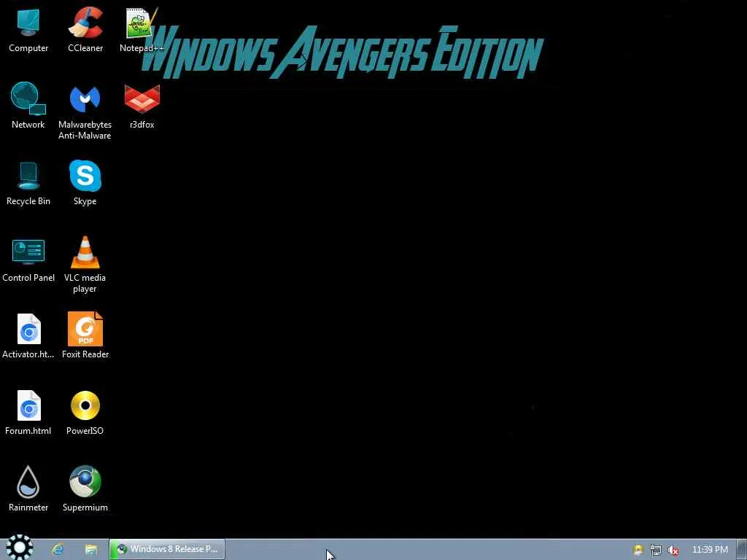This screenshot has width=747, height=560.
Task: Select the Recycle Bin icon
Action: click(x=28, y=183)
